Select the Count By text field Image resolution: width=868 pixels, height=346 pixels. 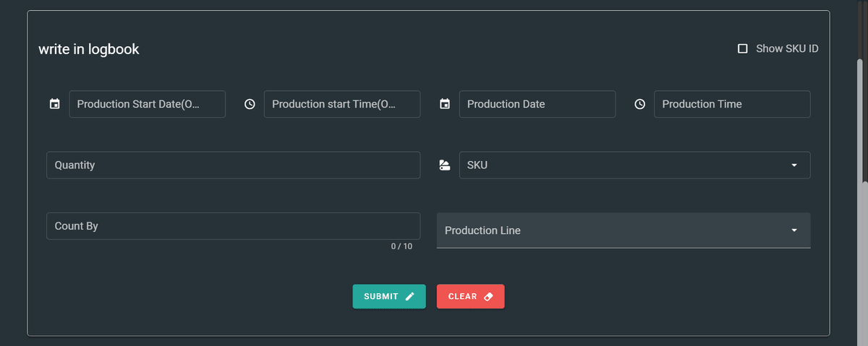pos(233,226)
